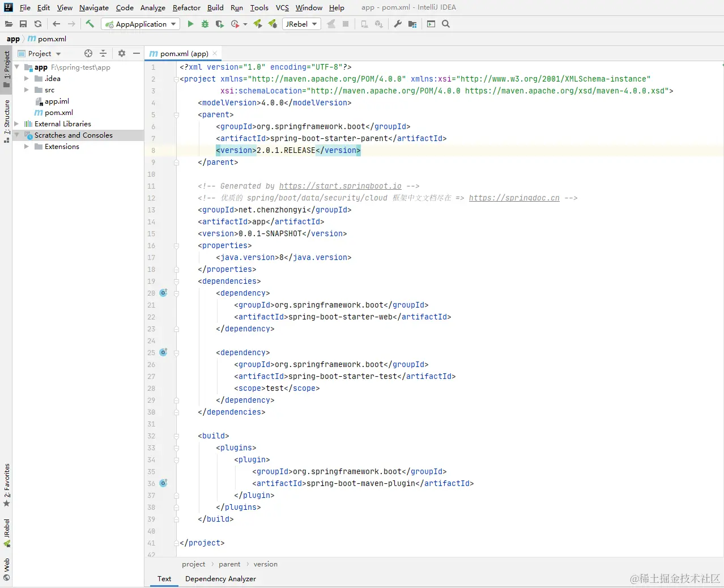This screenshot has height=588, width=724.
Task: Collapse all using the Project panel icon
Action: 103,53
